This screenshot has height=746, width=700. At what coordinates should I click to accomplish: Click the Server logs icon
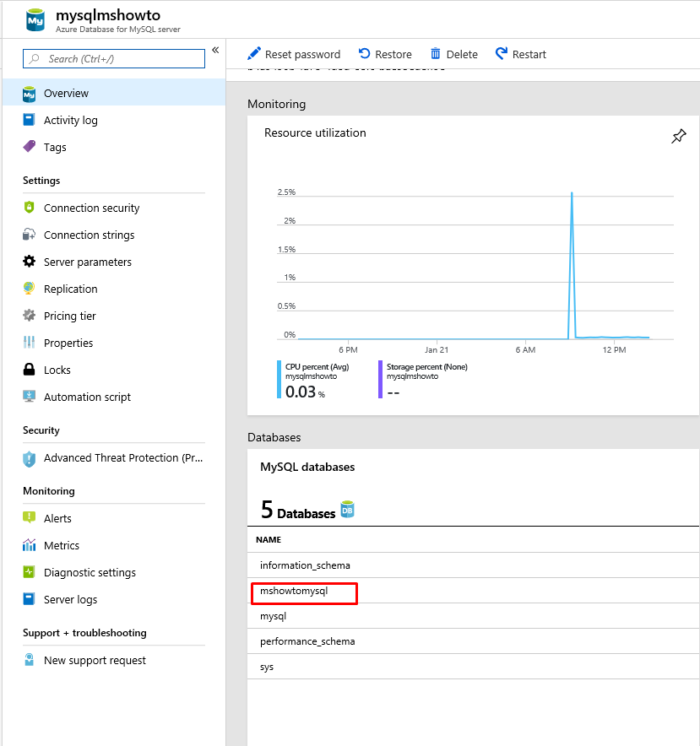[x=29, y=598]
